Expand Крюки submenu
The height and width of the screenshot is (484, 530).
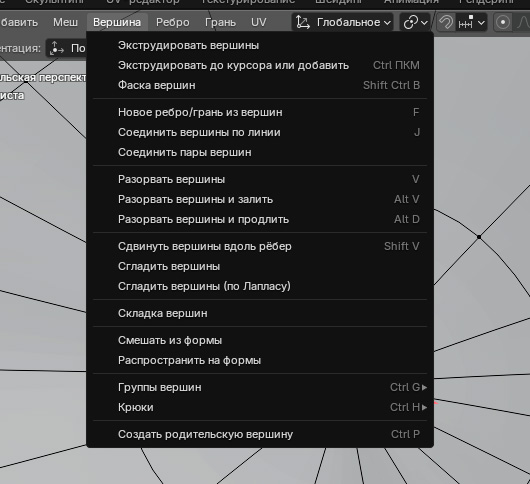(x=260, y=407)
